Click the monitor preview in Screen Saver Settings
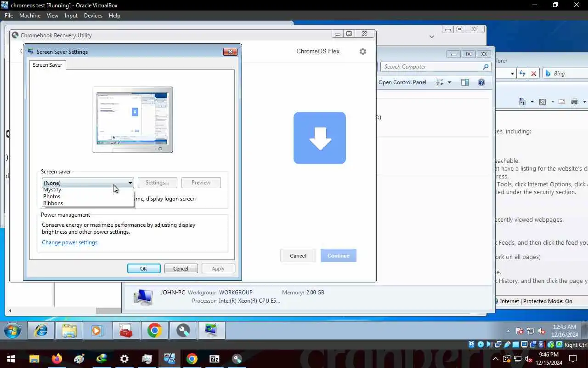 133,120
